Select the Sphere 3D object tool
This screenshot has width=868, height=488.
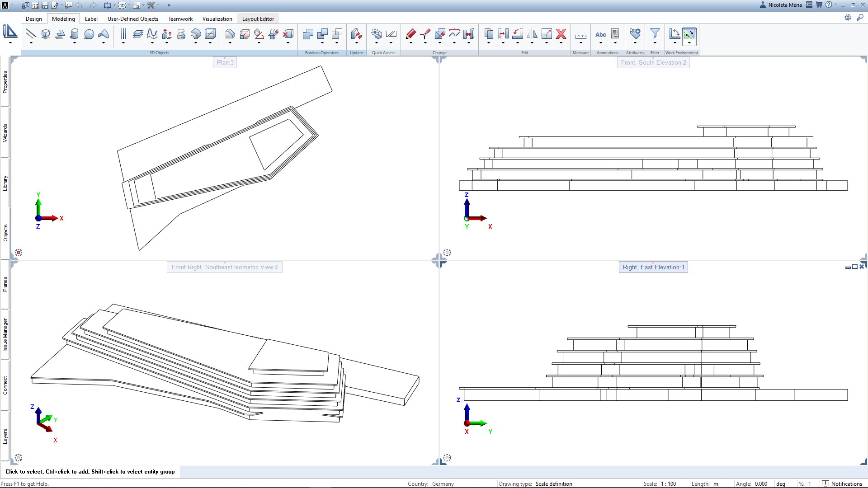click(x=89, y=34)
